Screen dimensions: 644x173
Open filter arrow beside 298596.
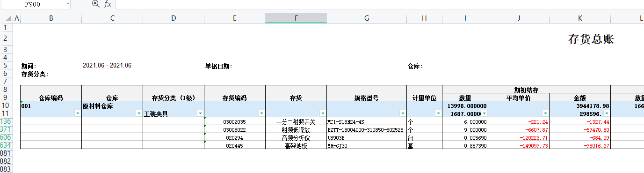607,113
